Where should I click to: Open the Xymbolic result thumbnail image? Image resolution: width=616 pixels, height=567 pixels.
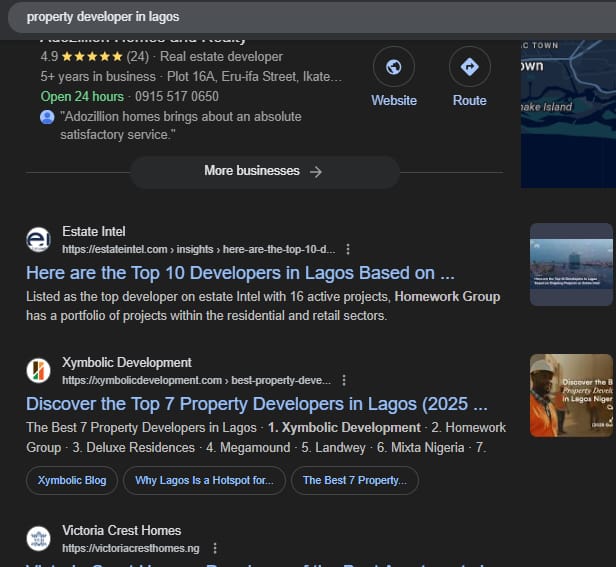[571, 395]
